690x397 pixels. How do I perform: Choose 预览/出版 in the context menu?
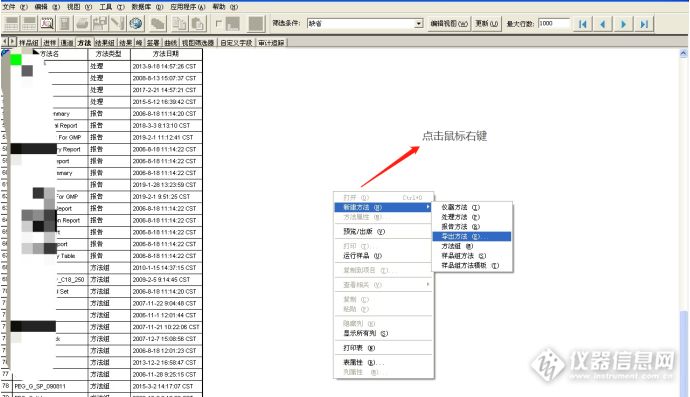click(x=383, y=231)
